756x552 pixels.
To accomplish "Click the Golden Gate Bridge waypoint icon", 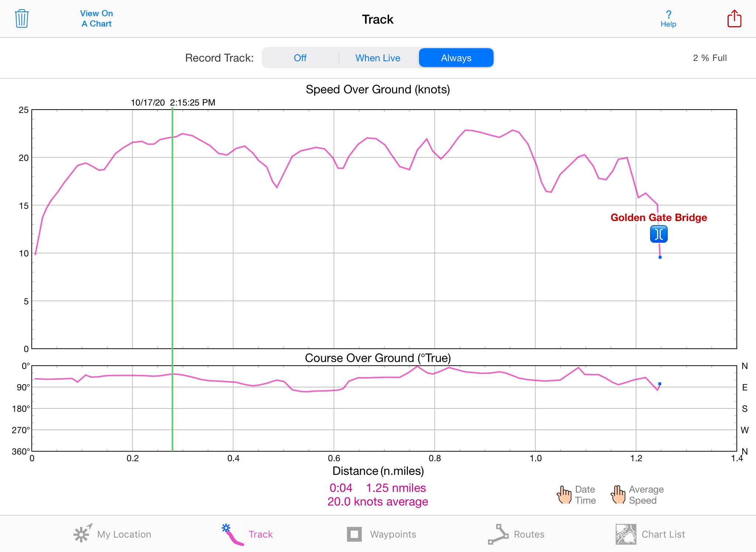I will 659,234.
